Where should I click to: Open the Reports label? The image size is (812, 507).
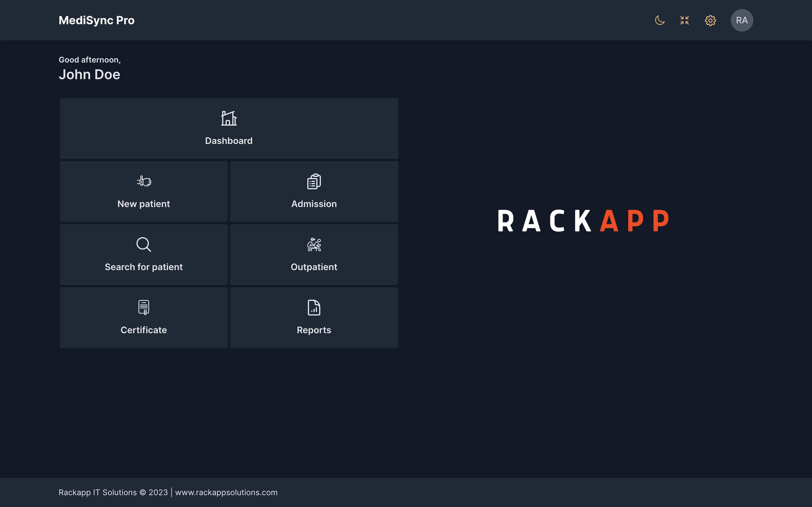(x=314, y=330)
